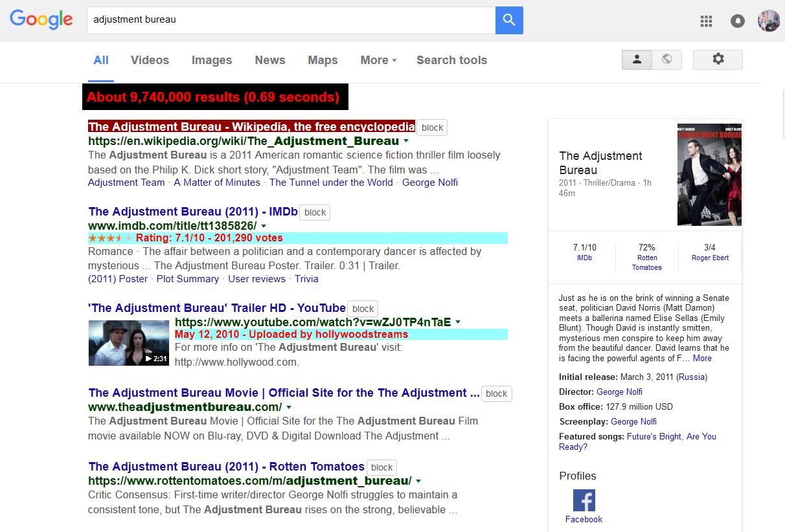Open the Google apps grid

coord(706,21)
